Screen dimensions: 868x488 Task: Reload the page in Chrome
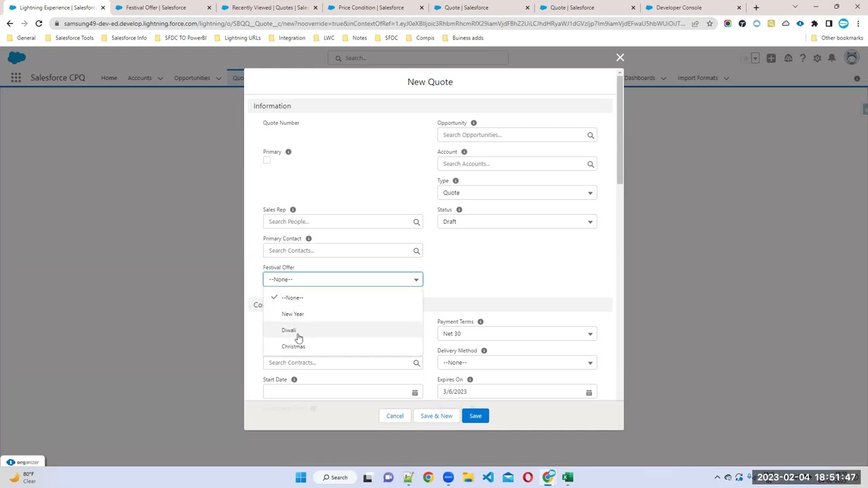(x=39, y=24)
